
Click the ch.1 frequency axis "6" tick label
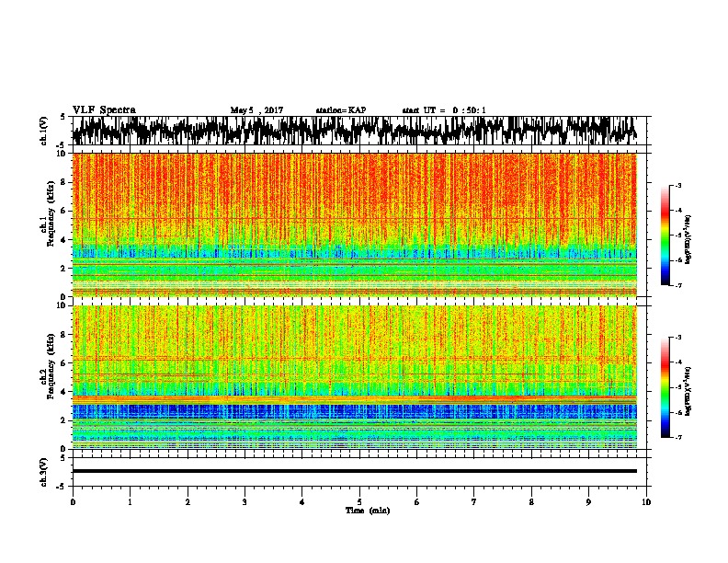(x=64, y=212)
